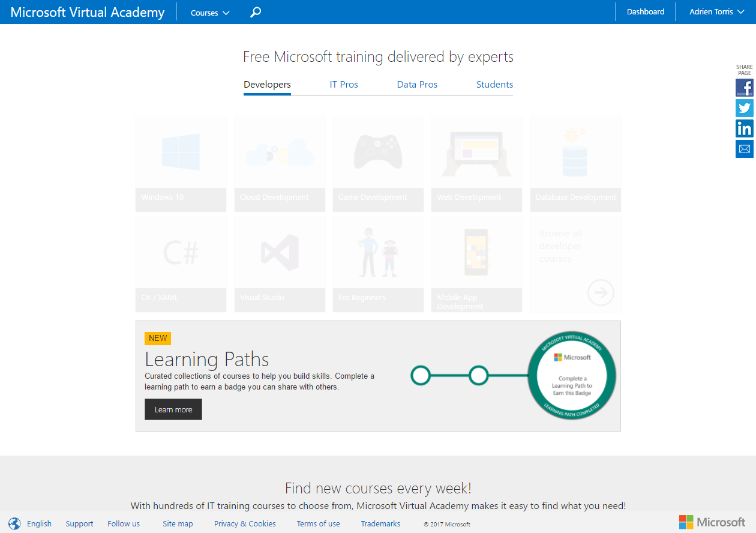Open the Game Development tile
Viewport: 756px width, 533px height.
pos(378,164)
